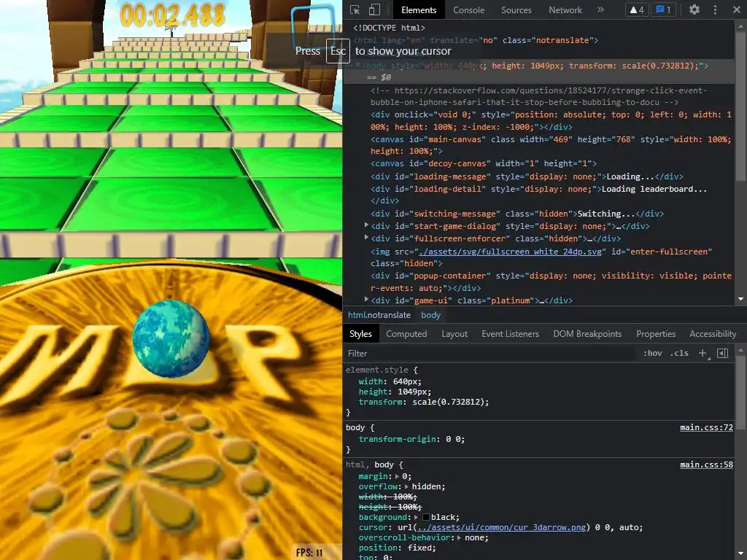Switch to the Network tab
Screen dimensions: 747x560
pos(565,10)
